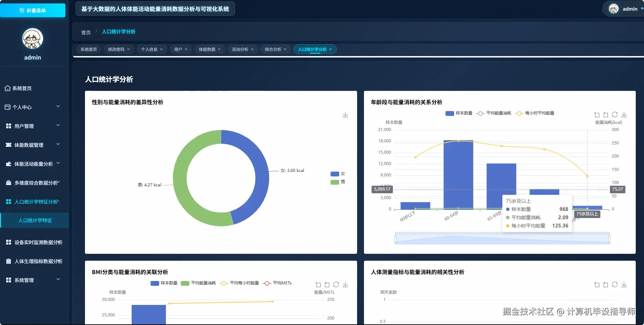This screenshot has height=325, width=644.
Task: Go to 首页 via breadcrumb
Action: pyautogui.click(x=86, y=33)
